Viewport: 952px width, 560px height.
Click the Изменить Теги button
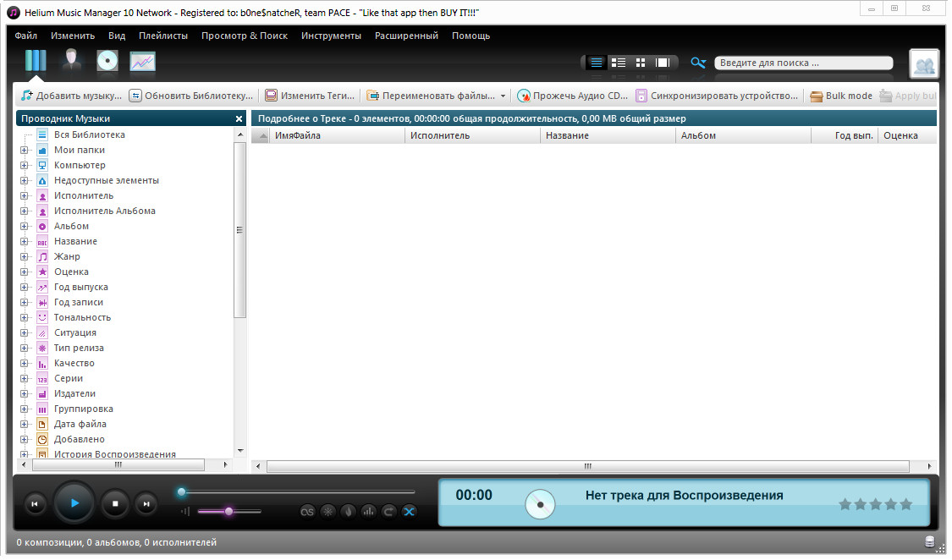click(x=310, y=96)
